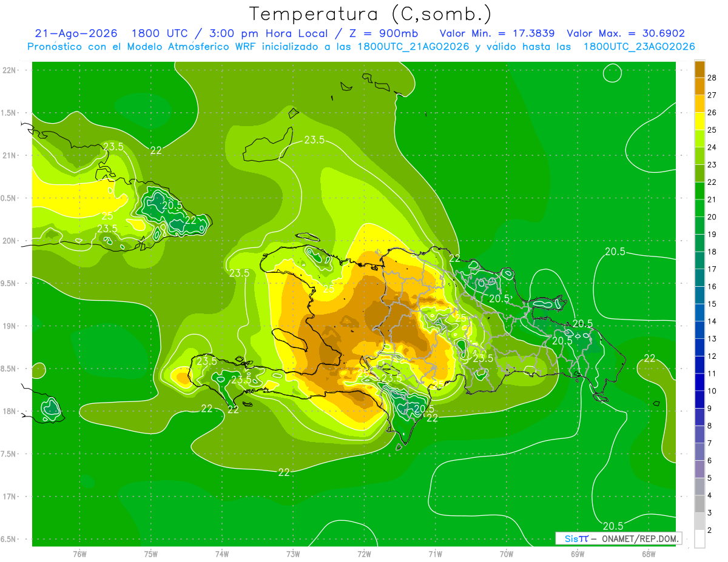Click the valid-until time "1800UTC_23AGO2026"
The image size is (728, 562).
click(x=639, y=47)
